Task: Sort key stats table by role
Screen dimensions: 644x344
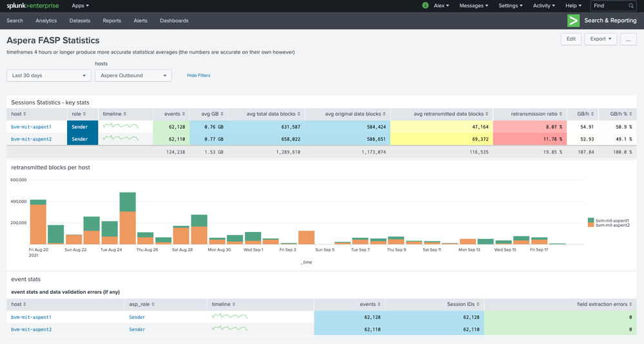Action: pos(79,114)
